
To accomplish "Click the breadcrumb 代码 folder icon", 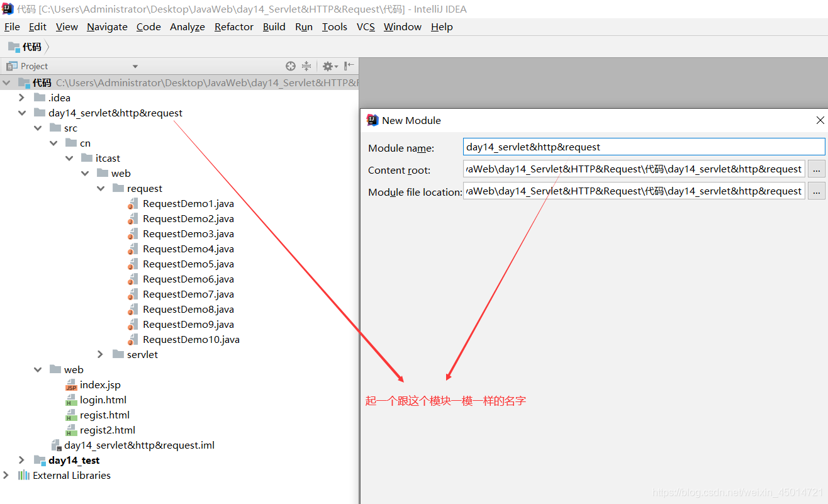I will click(14, 47).
